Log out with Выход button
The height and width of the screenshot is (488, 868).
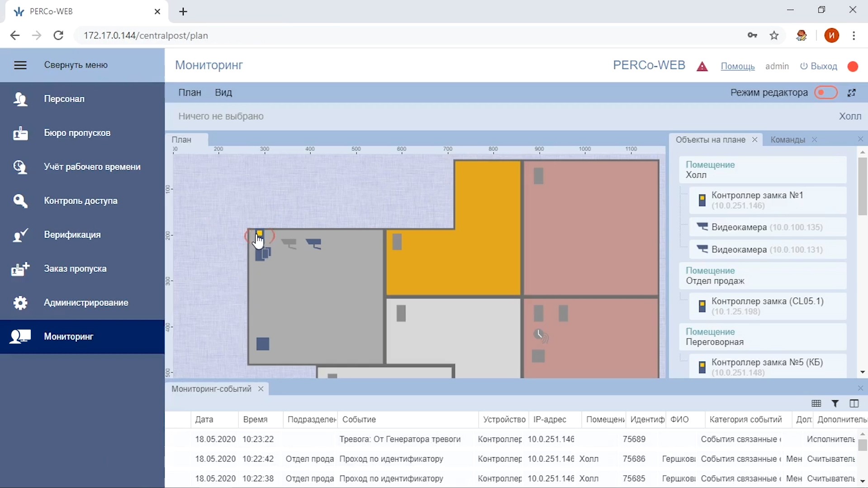819,66
